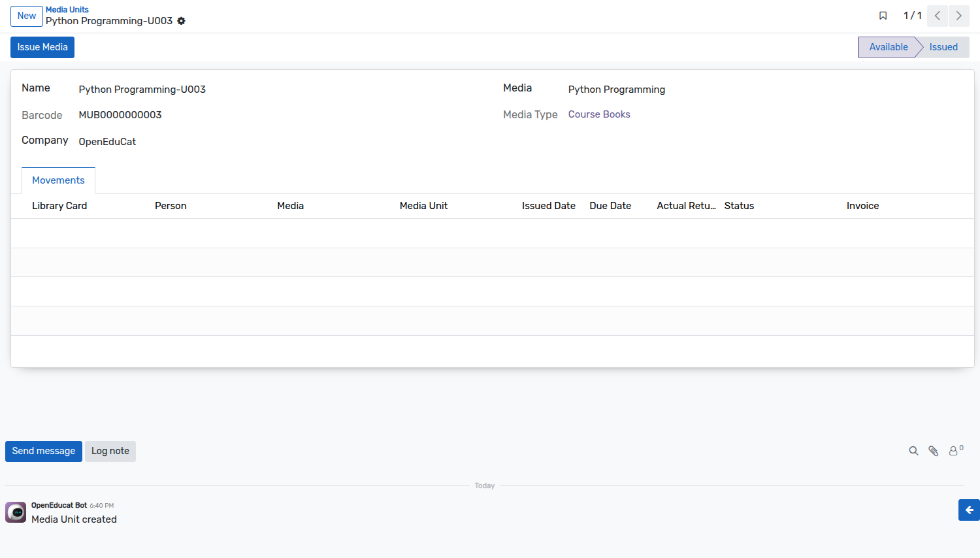Go to previous record arrow
This screenshot has height=558, width=980.
point(938,16)
